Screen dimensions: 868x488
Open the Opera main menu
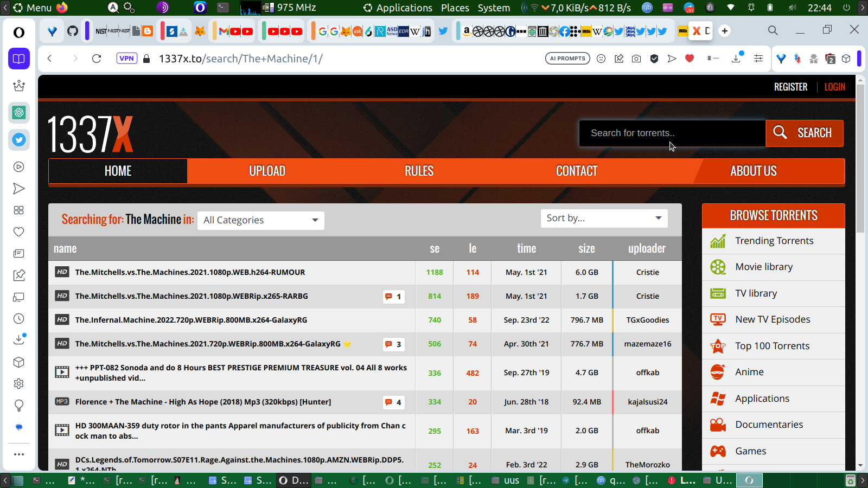[x=19, y=33]
